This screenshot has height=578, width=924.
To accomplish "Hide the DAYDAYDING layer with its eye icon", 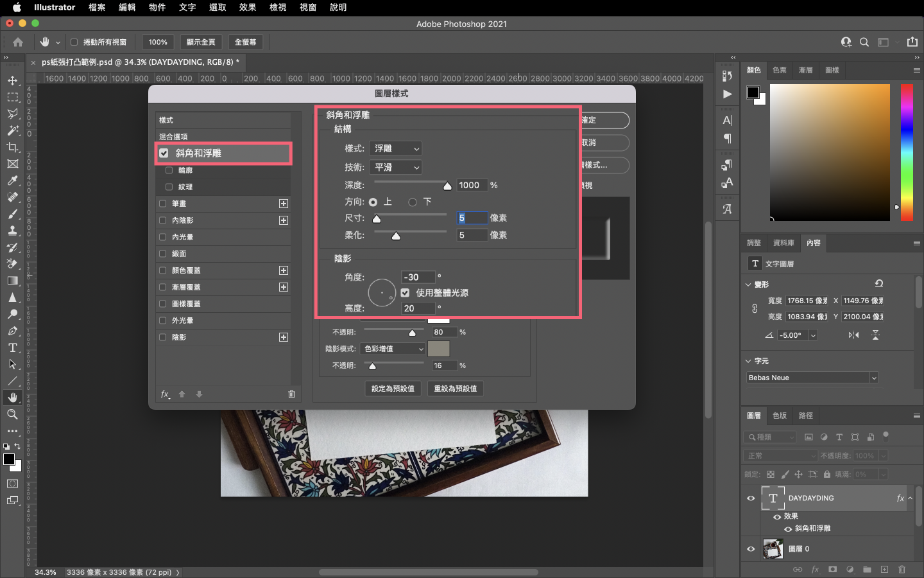I will click(751, 498).
